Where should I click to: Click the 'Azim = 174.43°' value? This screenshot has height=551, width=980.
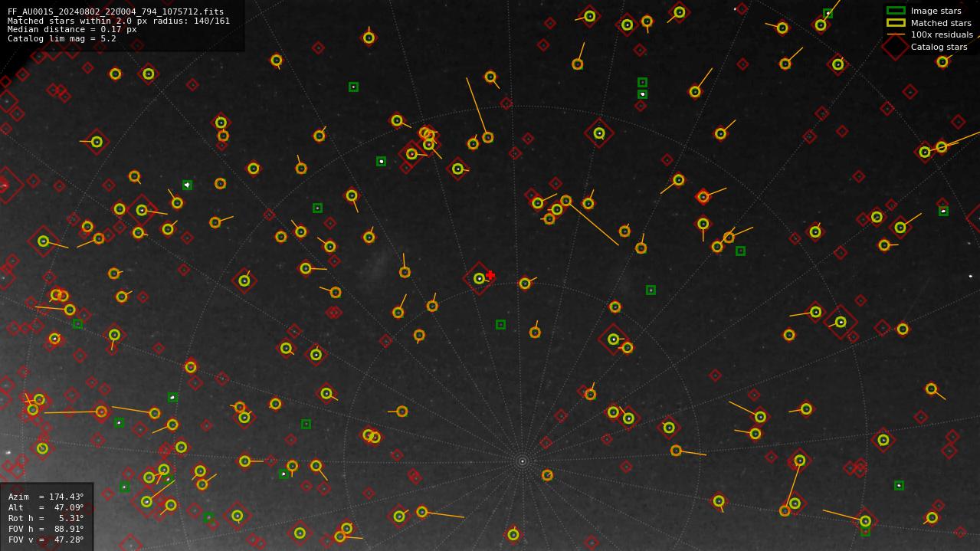click(46, 497)
